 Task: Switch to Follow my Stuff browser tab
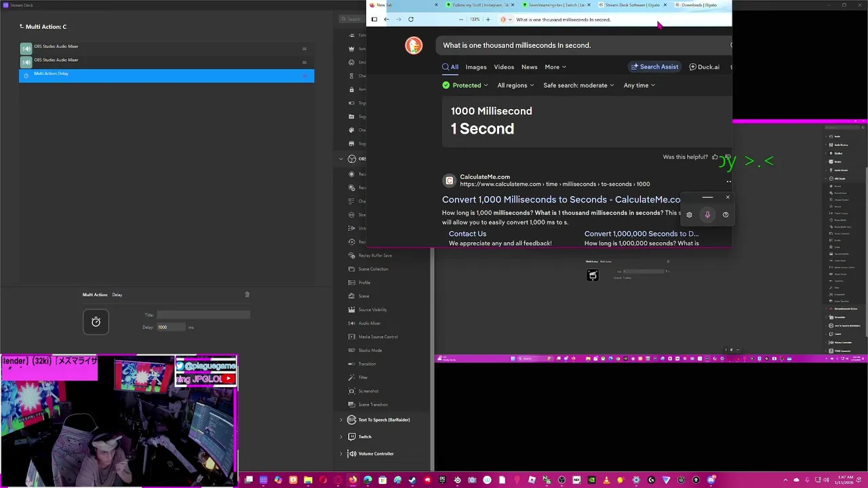pos(479,5)
